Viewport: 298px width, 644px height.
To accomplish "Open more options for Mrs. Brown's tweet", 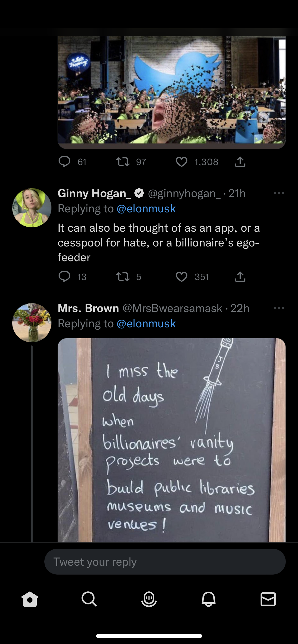I will [x=279, y=308].
